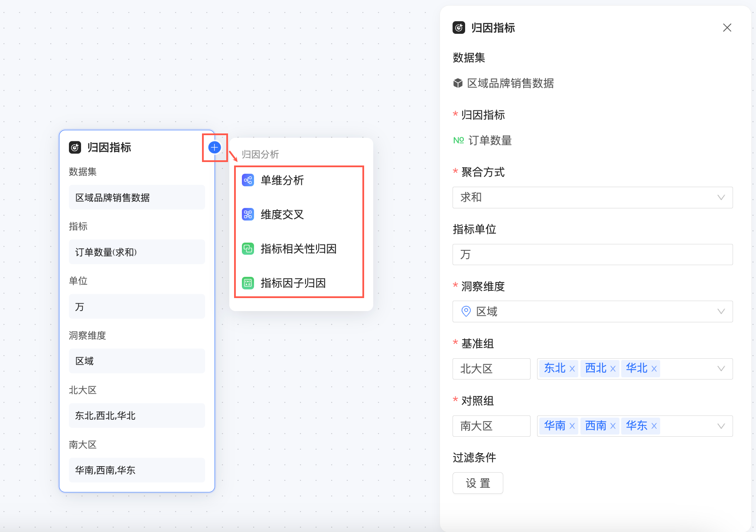Click the 南大区 group name input

[x=492, y=426]
